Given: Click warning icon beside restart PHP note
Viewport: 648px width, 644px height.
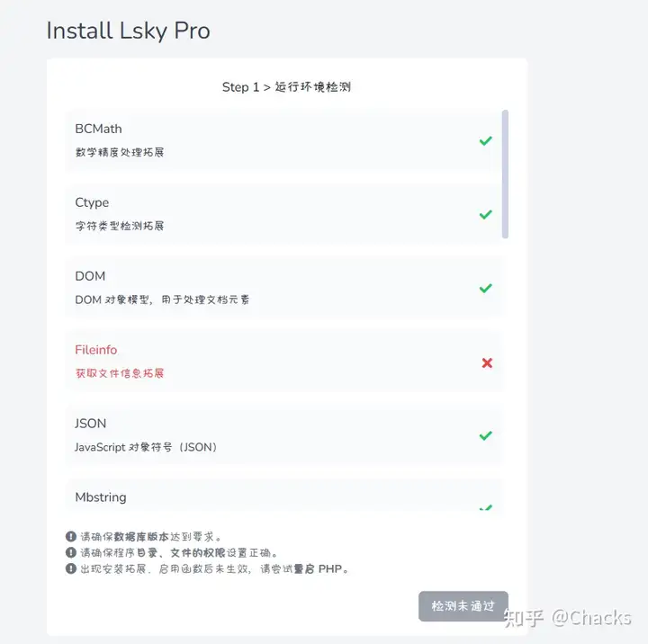Looking at the screenshot, I should pyautogui.click(x=71, y=568).
